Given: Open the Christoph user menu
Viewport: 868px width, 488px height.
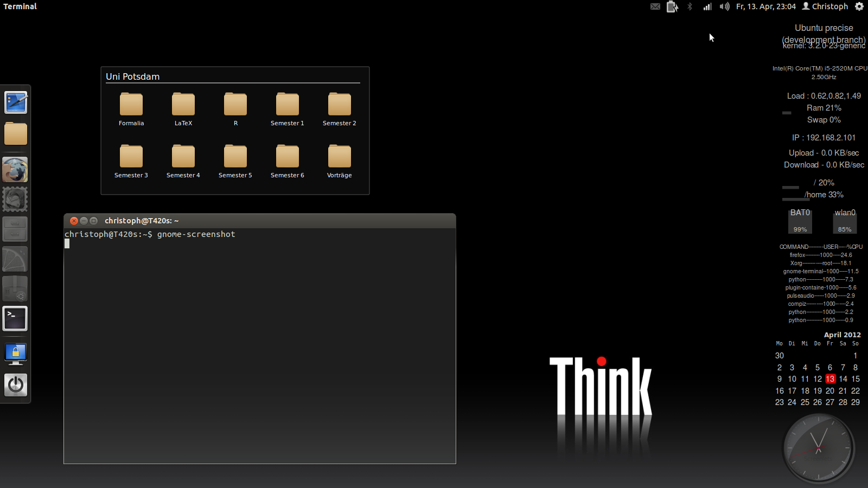Looking at the screenshot, I should 825,7.
